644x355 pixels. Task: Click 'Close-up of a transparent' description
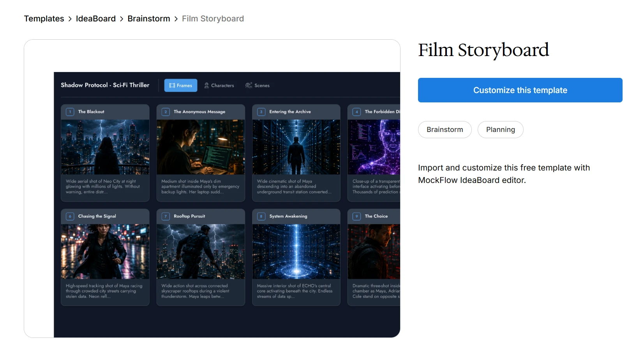376,186
